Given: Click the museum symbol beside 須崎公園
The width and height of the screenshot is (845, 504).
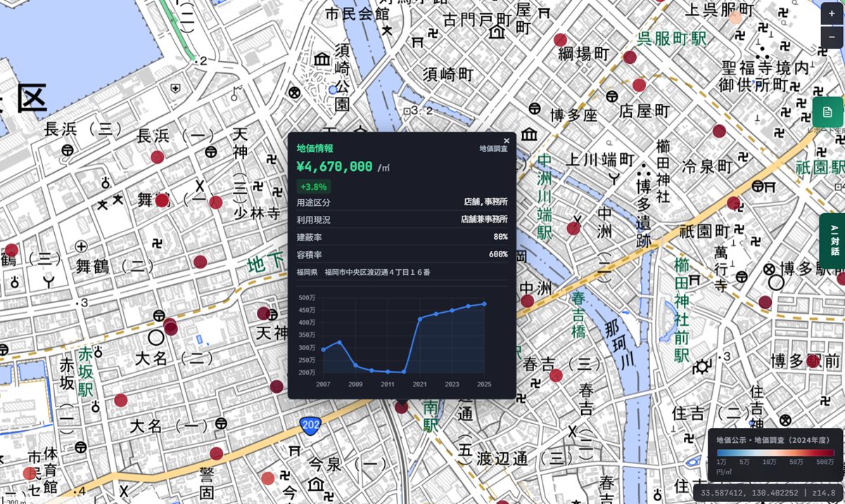Looking at the screenshot, I should pyautogui.click(x=322, y=58).
